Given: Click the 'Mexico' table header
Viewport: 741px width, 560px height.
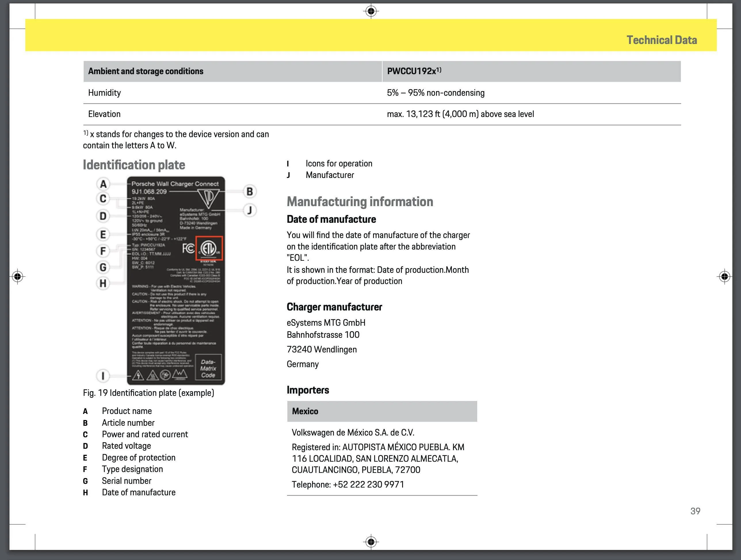Looking at the screenshot, I should [x=382, y=411].
